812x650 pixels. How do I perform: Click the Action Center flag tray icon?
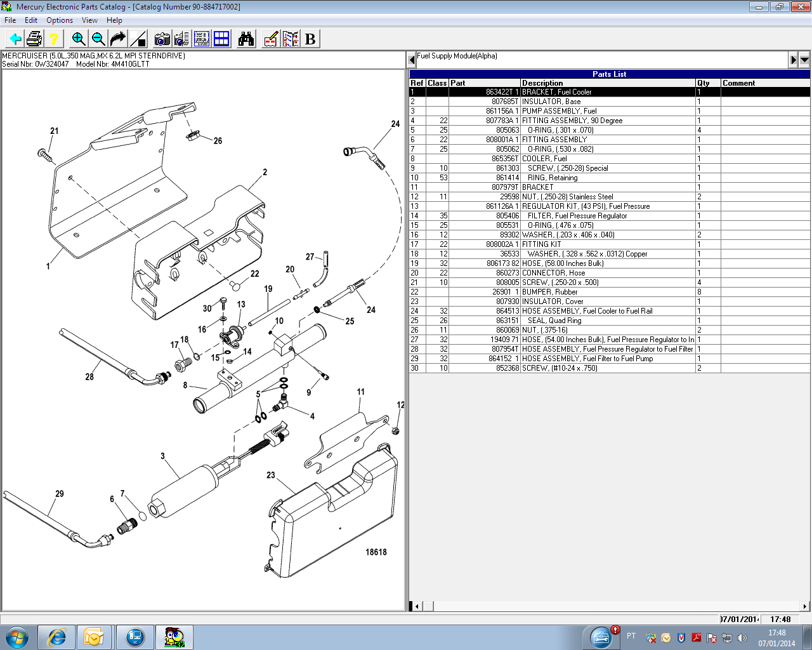712,638
